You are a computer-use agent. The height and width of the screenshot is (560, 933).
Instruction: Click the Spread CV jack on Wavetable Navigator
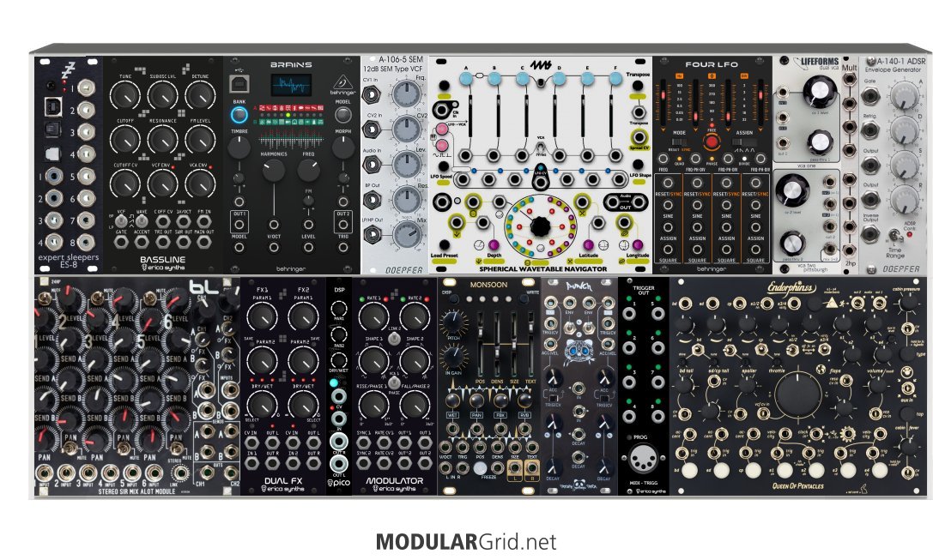pos(638,137)
